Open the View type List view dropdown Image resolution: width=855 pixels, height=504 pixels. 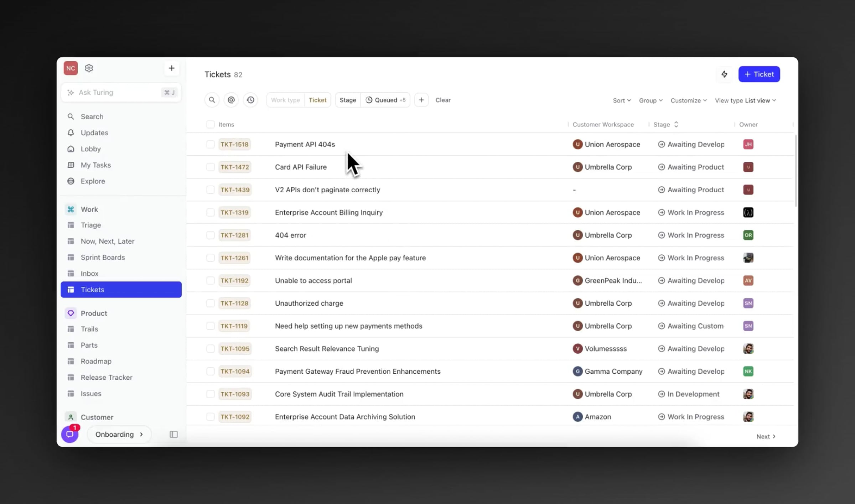[x=745, y=100]
